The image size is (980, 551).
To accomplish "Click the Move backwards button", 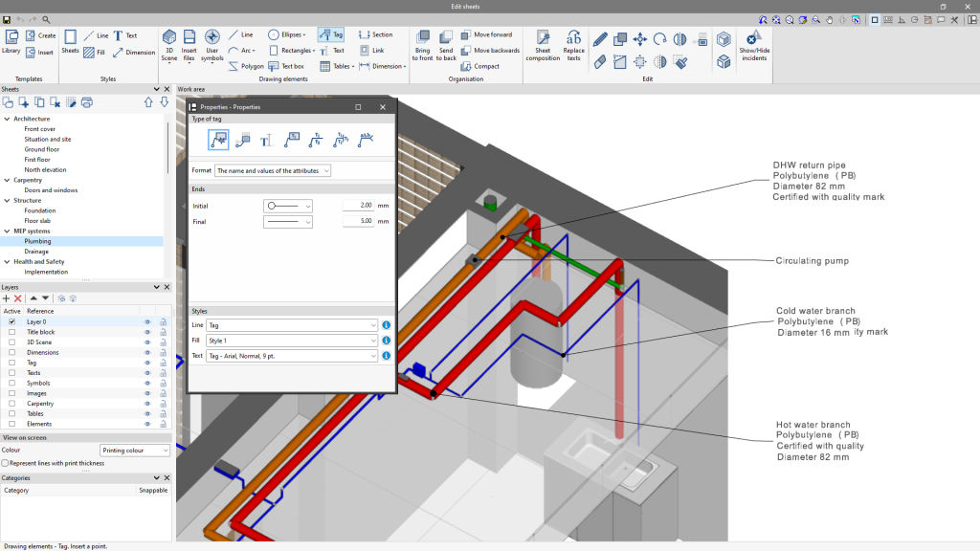I will (490, 51).
